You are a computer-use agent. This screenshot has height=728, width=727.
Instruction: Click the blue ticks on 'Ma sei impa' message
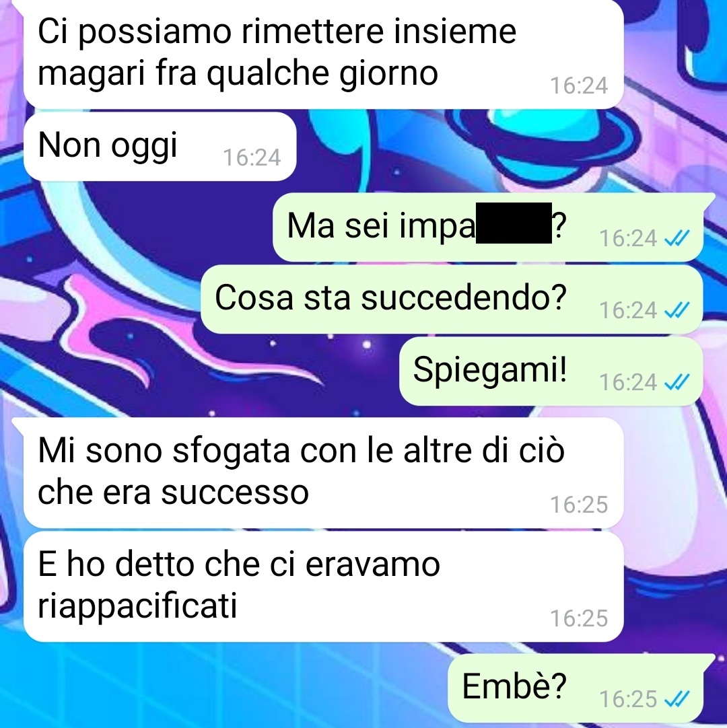tap(677, 239)
